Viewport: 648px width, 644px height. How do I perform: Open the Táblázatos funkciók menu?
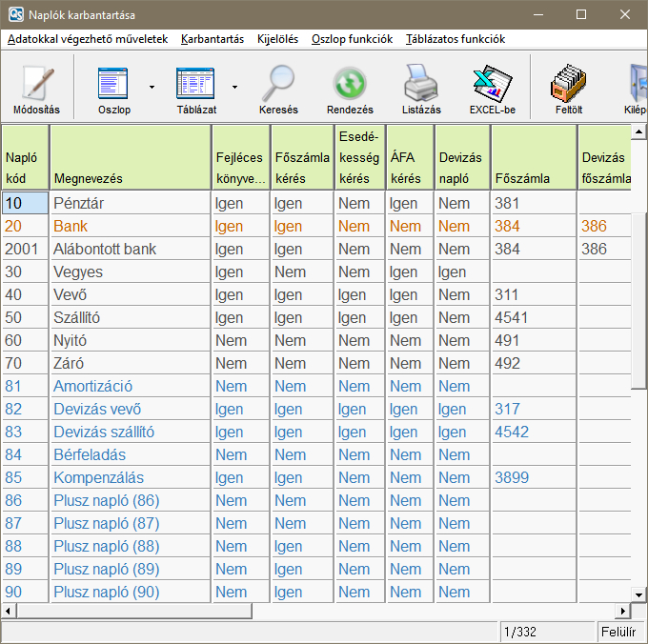(x=455, y=39)
